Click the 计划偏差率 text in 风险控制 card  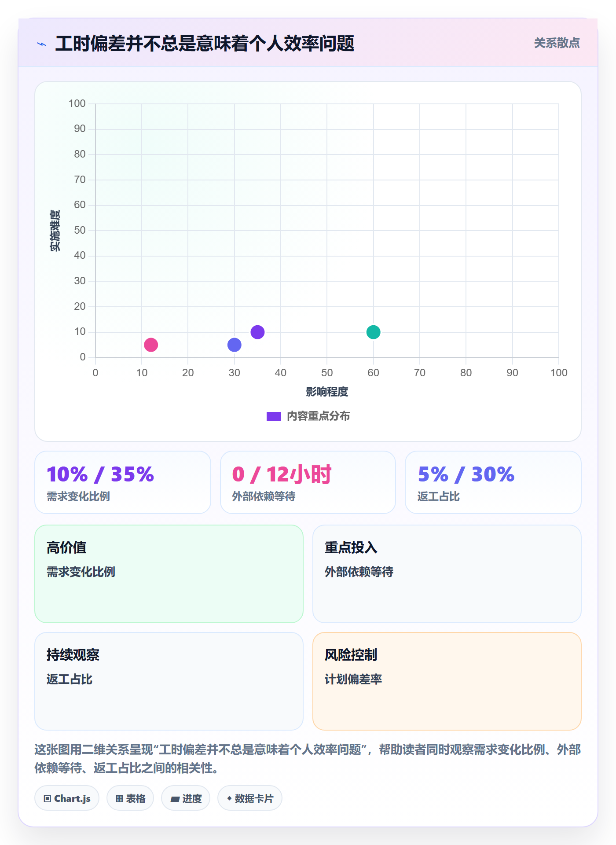(x=353, y=679)
